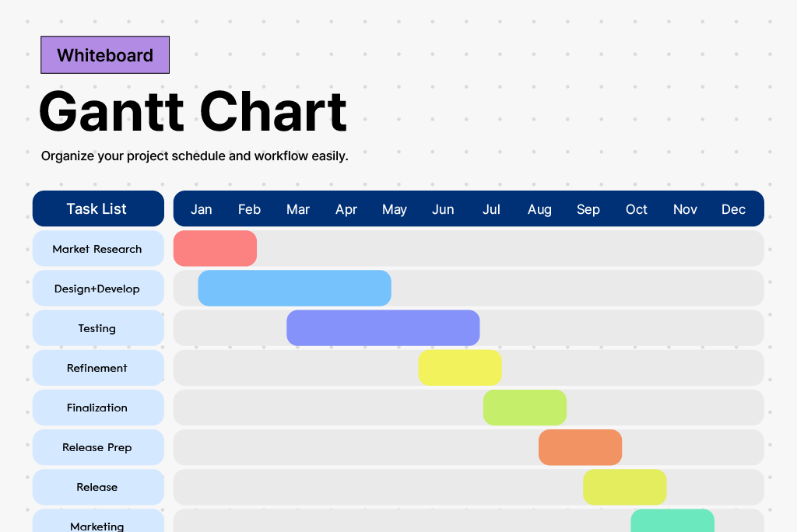Select the Task List header
The width and height of the screenshot is (797, 532).
pos(98,208)
